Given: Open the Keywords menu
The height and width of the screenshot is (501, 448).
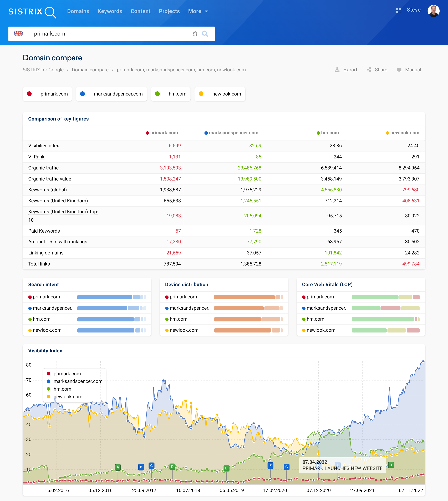Looking at the screenshot, I should (110, 11).
